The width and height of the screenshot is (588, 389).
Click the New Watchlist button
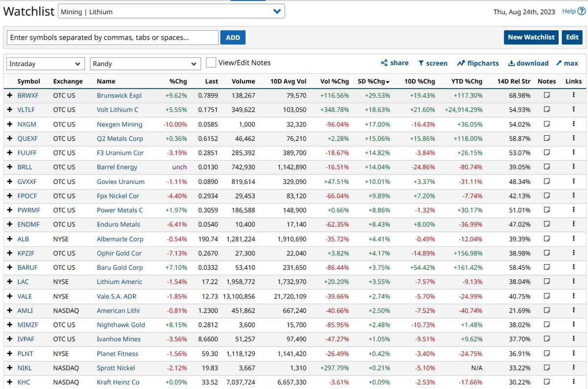coord(531,37)
